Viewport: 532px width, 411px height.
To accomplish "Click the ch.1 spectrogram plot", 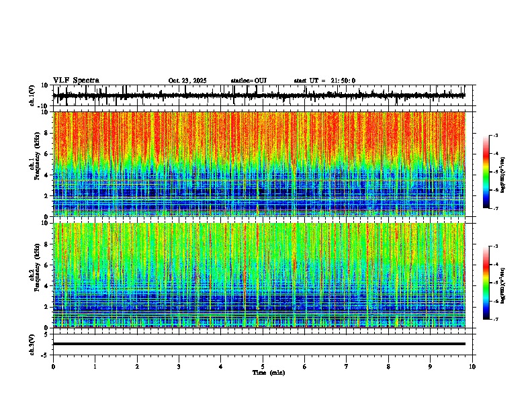I will click(259, 164).
